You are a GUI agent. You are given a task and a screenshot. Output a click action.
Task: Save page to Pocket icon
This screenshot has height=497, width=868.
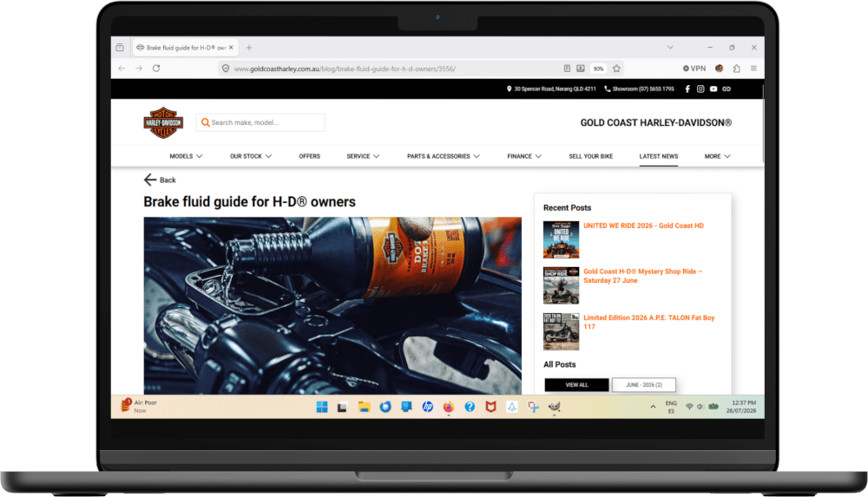click(580, 69)
